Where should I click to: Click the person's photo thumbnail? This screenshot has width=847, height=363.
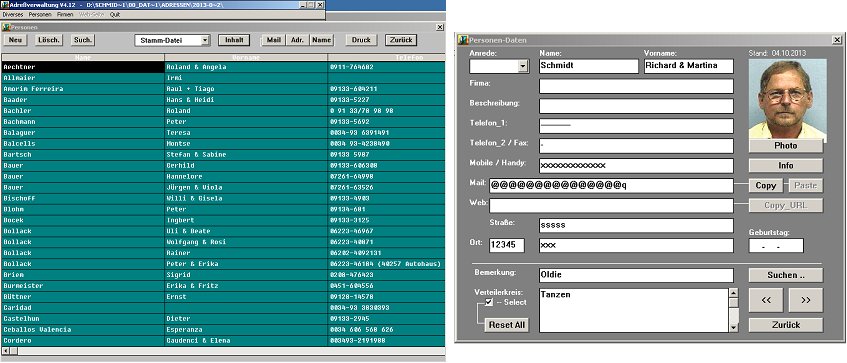[787, 98]
